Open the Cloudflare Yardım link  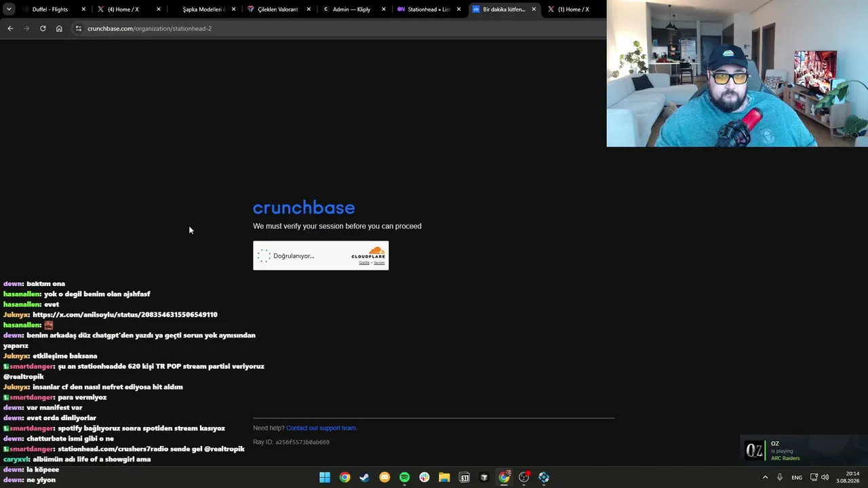(379, 263)
